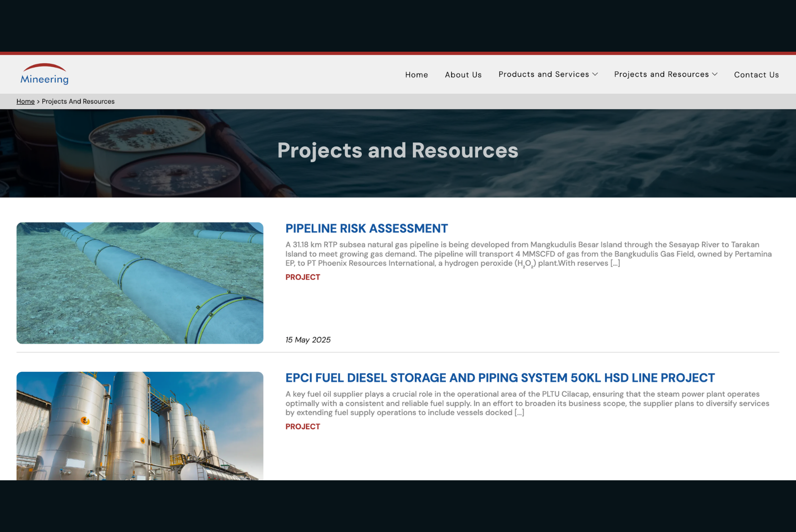796x532 pixels.
Task: Open Products and Services menu
Action: click(x=543, y=74)
